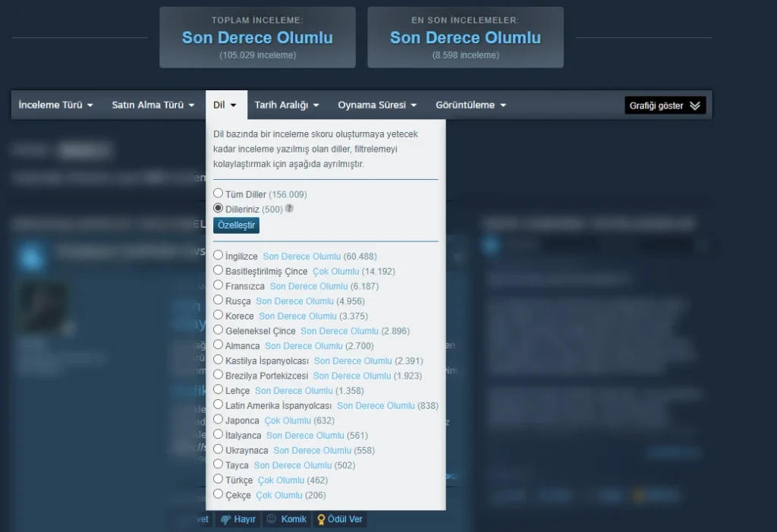Screen dimensions: 777x532
Task: Click the Özelleştir button
Action: [237, 225]
